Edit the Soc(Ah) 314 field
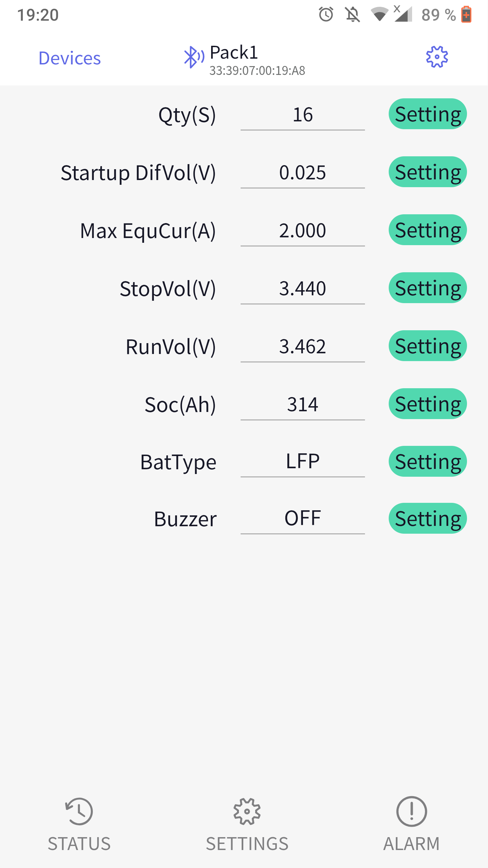Image resolution: width=488 pixels, height=868 pixels. tap(302, 404)
